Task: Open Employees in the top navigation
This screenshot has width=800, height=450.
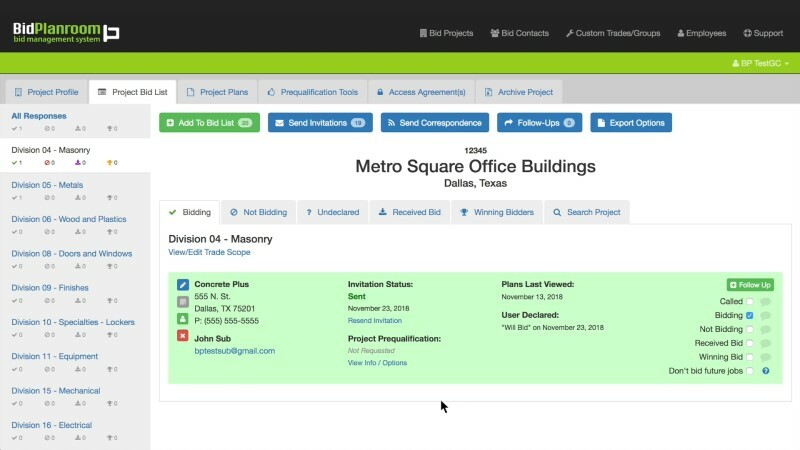Action: tap(702, 33)
